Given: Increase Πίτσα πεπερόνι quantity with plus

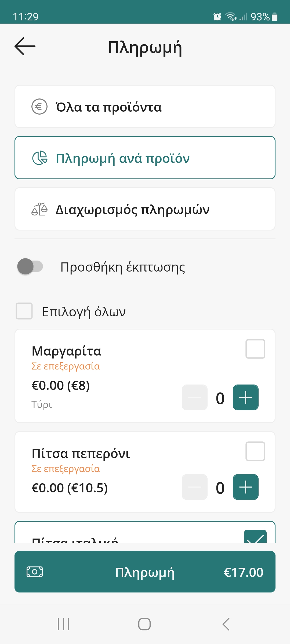Looking at the screenshot, I should point(245,487).
